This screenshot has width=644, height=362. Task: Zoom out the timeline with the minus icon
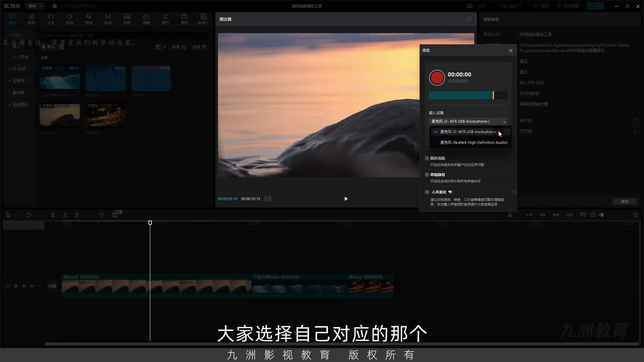pos(593,215)
